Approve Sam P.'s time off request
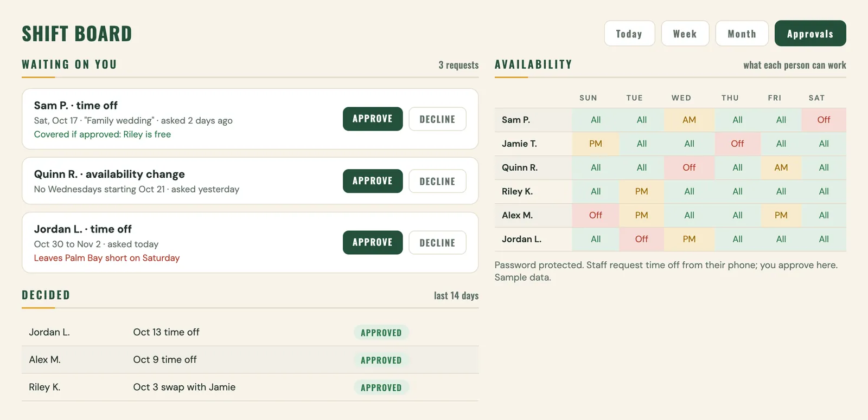 (373, 119)
